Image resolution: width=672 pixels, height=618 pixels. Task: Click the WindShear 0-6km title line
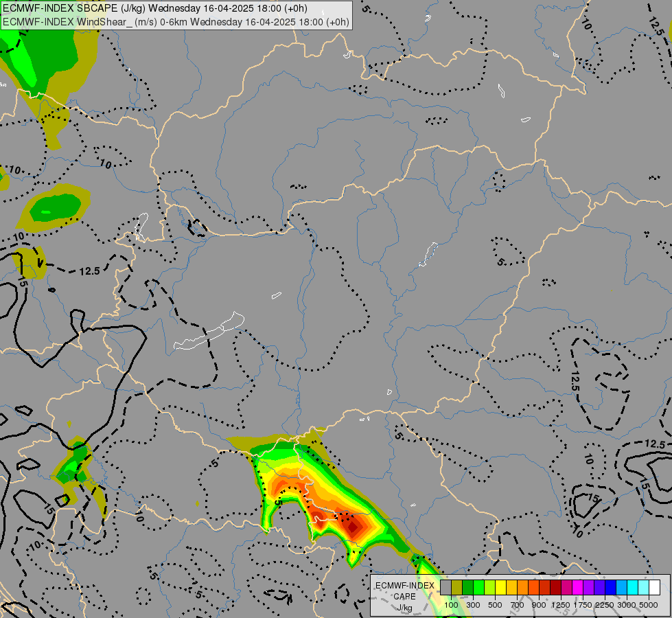click(x=176, y=22)
